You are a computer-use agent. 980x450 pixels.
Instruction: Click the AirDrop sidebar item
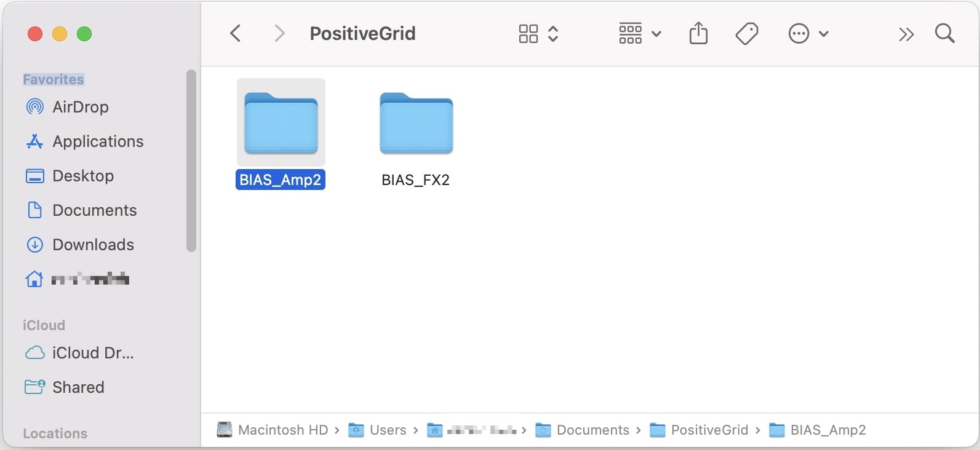[x=80, y=107]
